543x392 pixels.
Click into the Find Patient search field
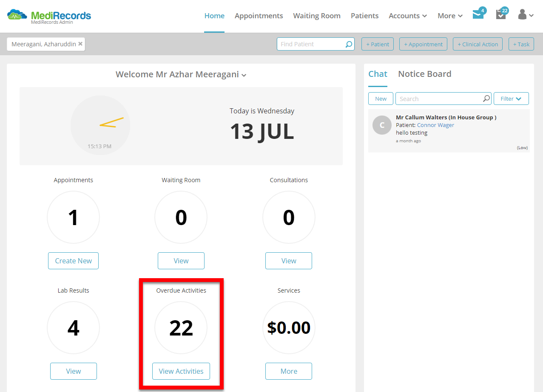pyautogui.click(x=311, y=44)
